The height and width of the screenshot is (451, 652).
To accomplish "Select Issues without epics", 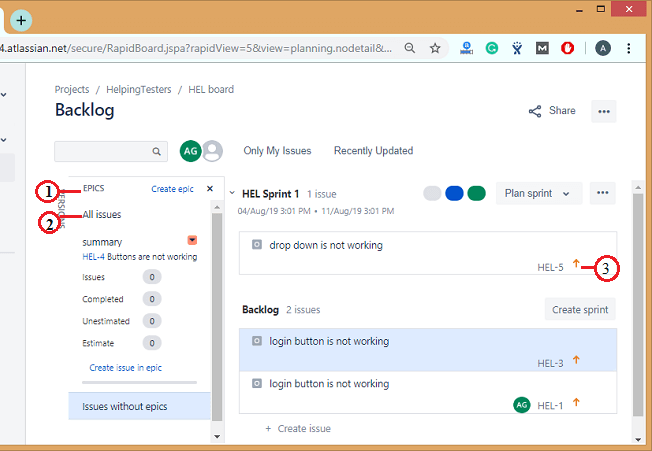I will click(140, 406).
